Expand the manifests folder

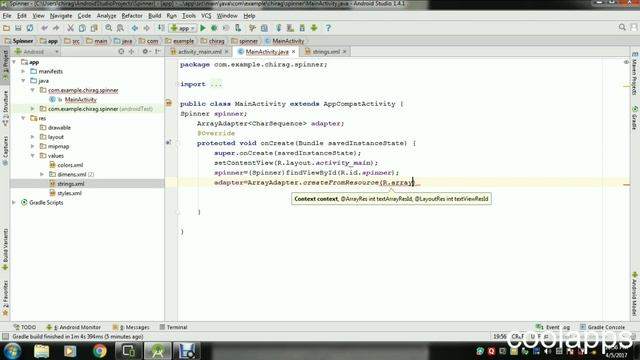(x=23, y=71)
